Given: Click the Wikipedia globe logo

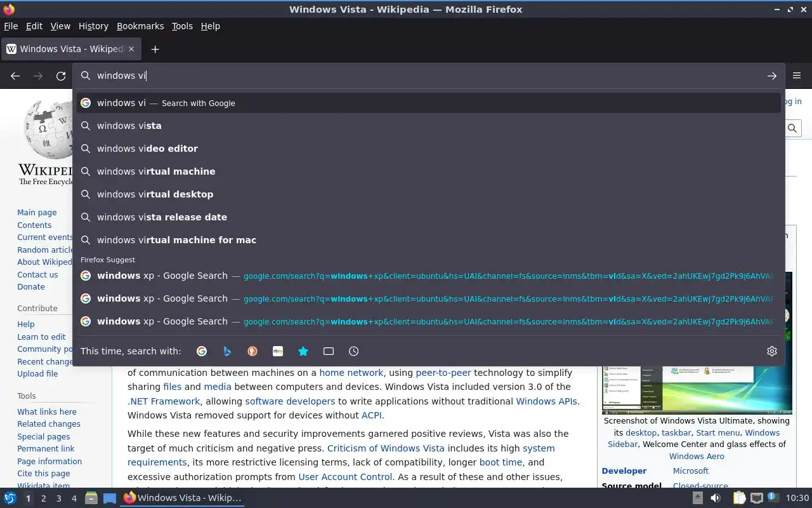Looking at the screenshot, I should pyautogui.click(x=49, y=131).
